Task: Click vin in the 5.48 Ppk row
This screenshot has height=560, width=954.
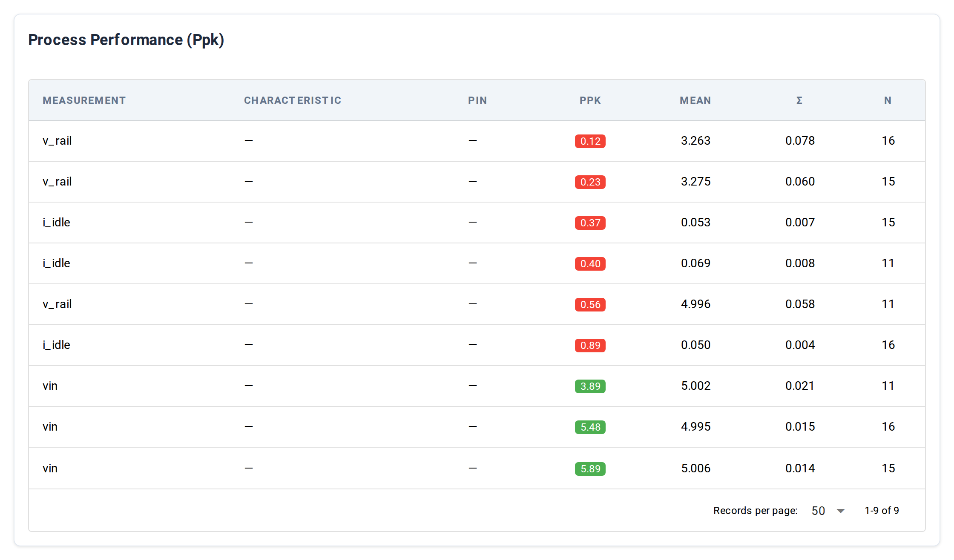Action: coord(50,427)
